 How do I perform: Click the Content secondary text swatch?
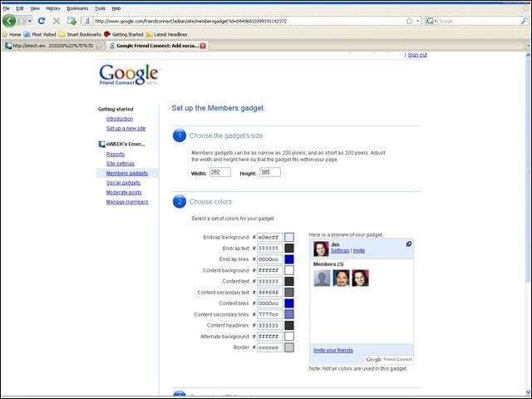[289, 292]
